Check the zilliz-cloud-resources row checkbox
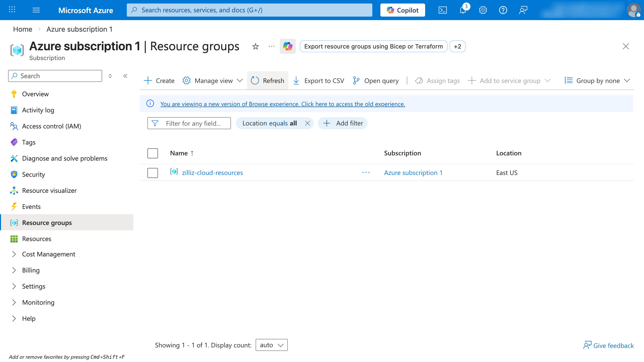This screenshot has height=362, width=644. (152, 173)
